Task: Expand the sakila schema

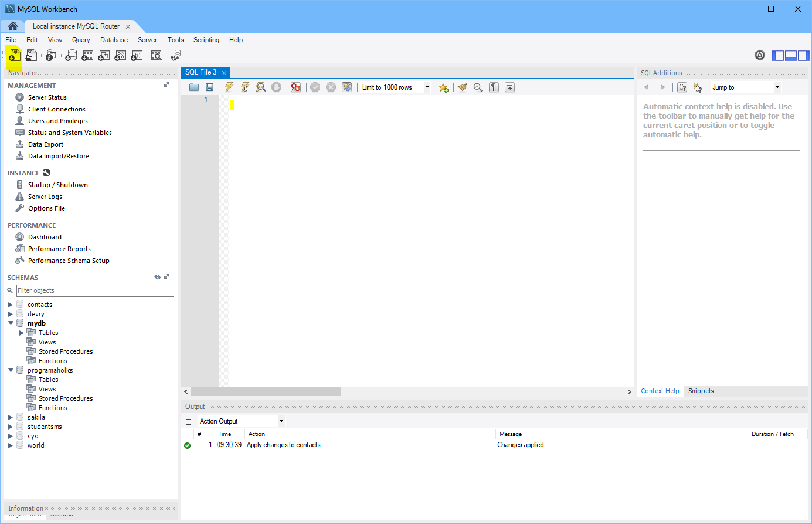Action: click(11, 417)
